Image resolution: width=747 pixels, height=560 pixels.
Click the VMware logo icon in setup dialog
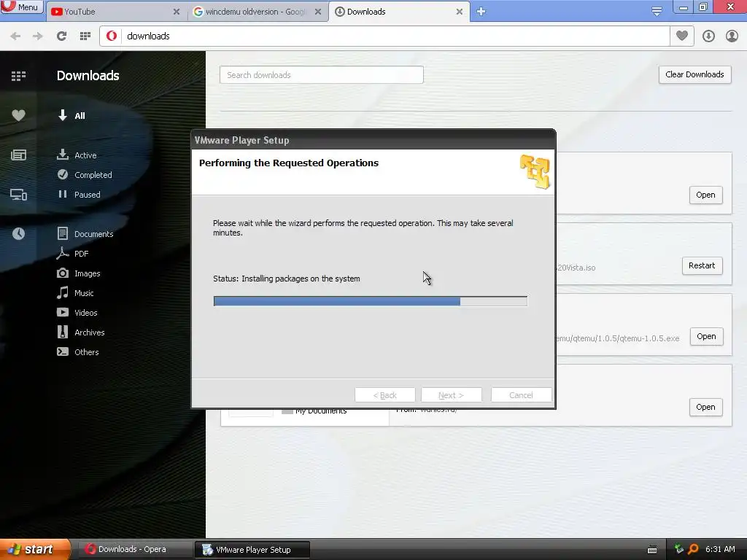coord(535,171)
